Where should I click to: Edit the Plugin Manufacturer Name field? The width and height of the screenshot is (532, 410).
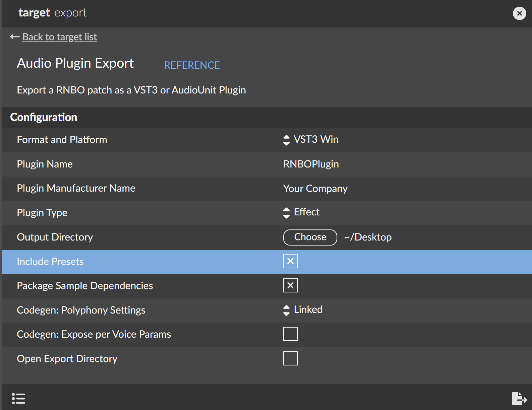coord(315,189)
